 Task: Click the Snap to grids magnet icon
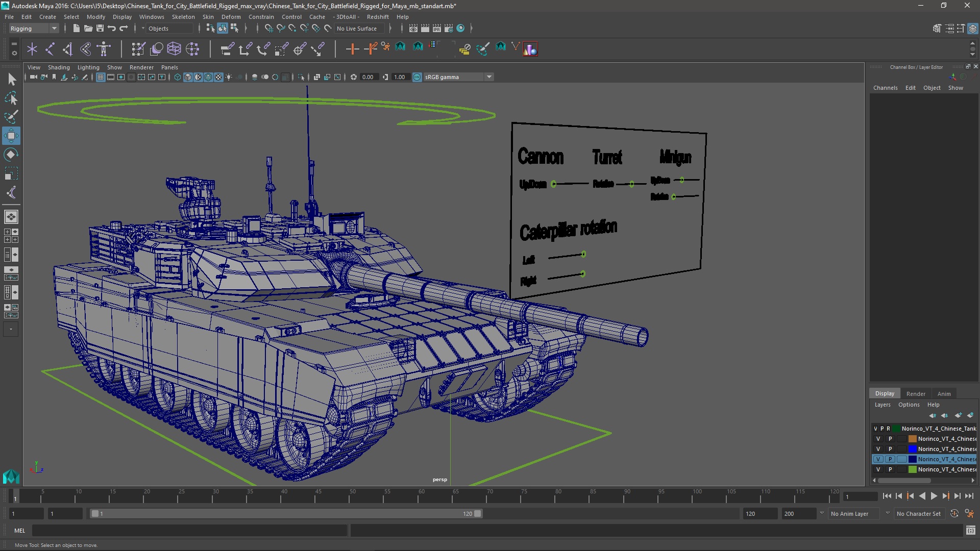point(269,29)
